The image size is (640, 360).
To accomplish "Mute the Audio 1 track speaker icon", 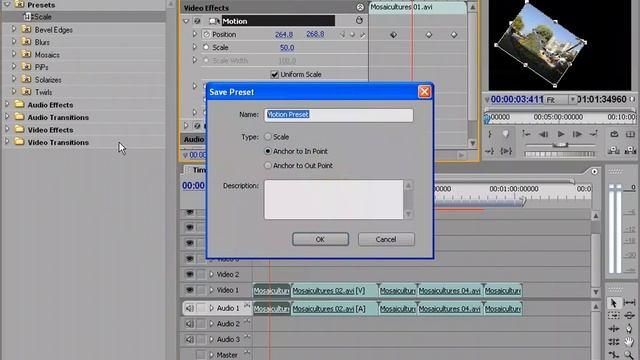I will pos(189,308).
